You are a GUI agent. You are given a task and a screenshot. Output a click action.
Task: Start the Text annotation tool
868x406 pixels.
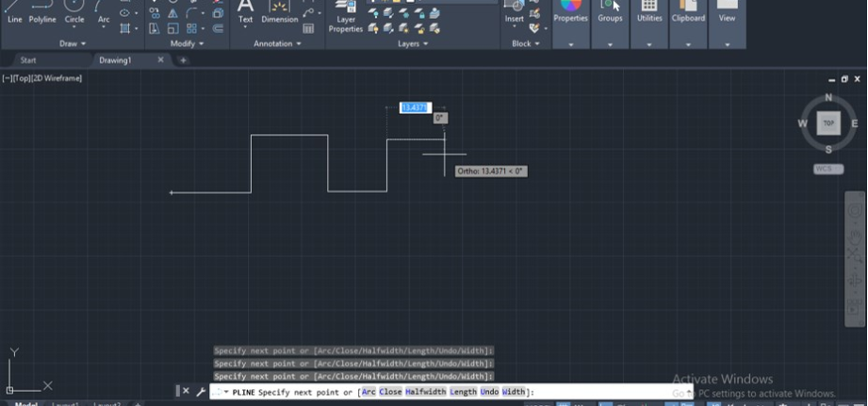245,12
